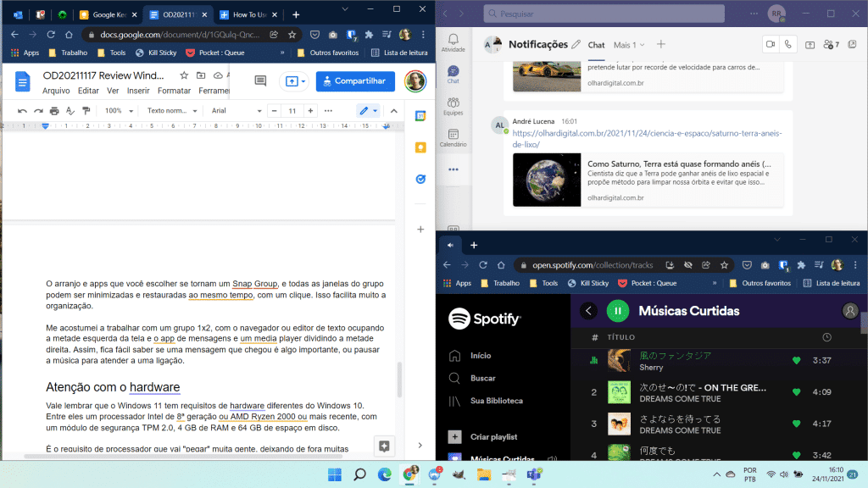The height and width of the screenshot is (488, 868).
Task: Open the olhardigital saturno link
Action: [x=647, y=139]
